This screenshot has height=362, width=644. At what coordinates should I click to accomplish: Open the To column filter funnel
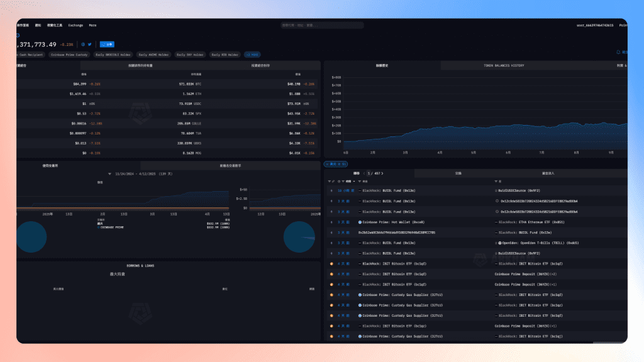[496, 182]
